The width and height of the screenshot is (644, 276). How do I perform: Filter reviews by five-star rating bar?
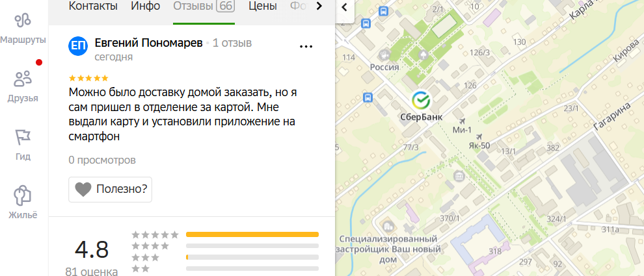point(252,234)
